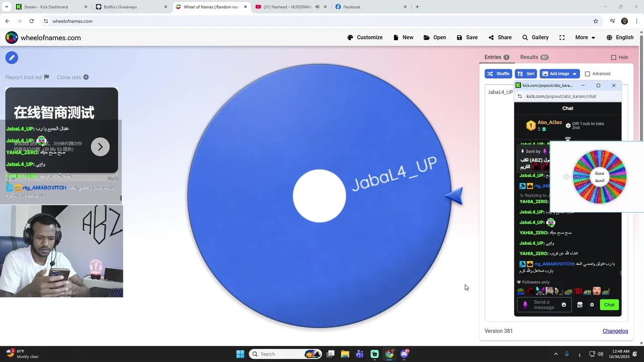Viewport: 644px width, 362px height.
Task: Mute tab audio on Nasheed tab
Action: tap(317, 7)
